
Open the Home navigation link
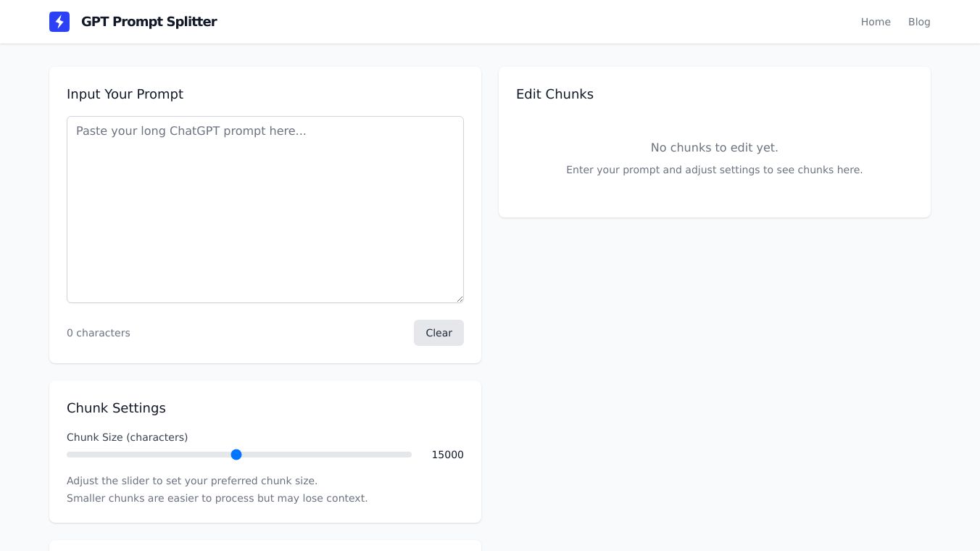tap(876, 22)
